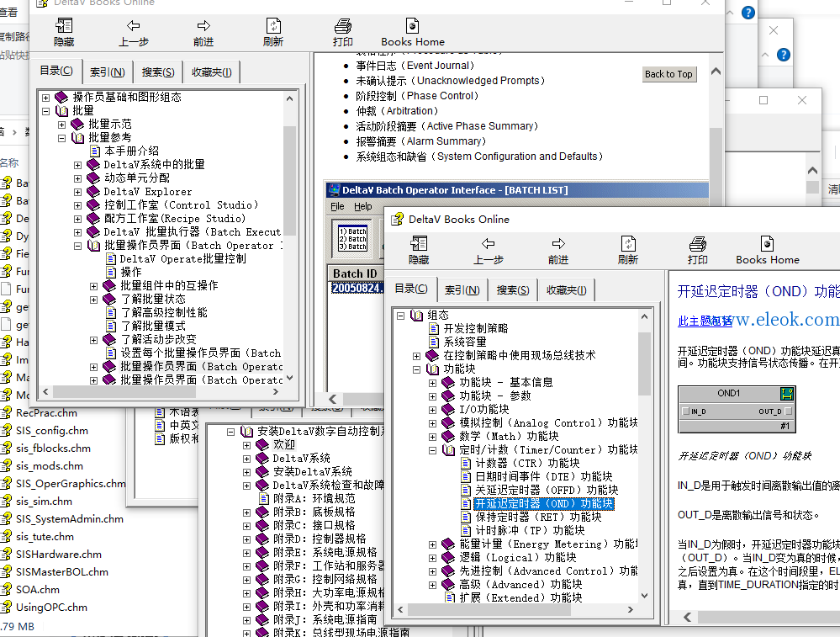Switch to 搜索(S) tab in front window
Image resolution: width=840 pixels, height=637 pixels.
tap(513, 290)
